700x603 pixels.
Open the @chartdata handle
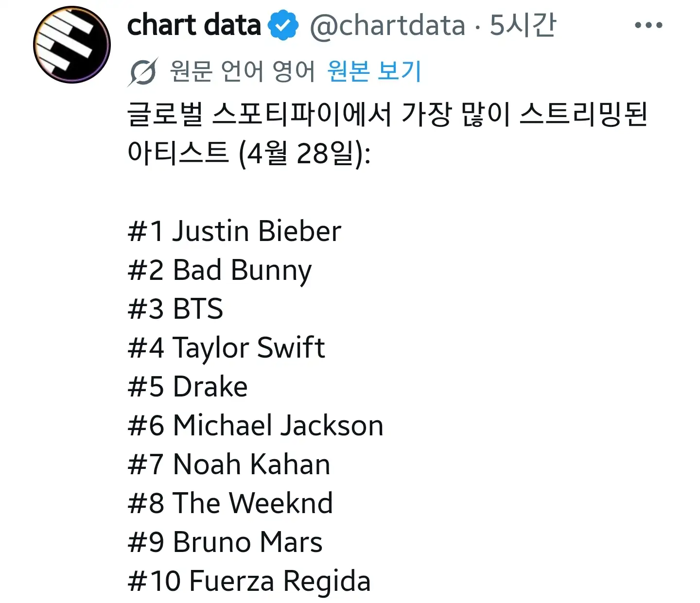387,25
